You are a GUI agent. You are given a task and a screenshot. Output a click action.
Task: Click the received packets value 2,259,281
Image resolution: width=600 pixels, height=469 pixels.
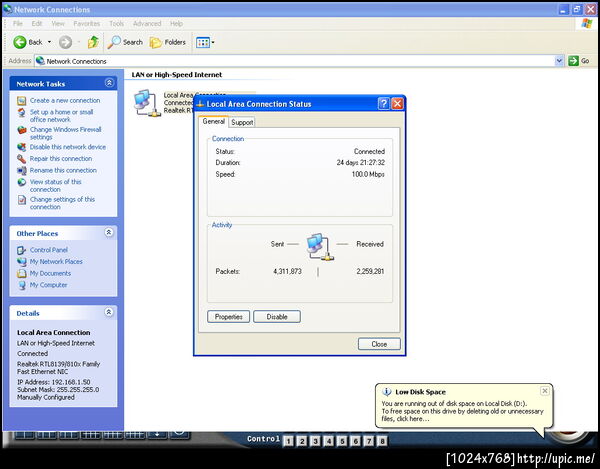click(370, 271)
